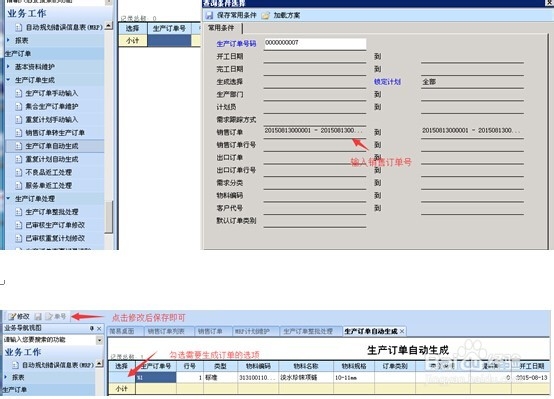Pin the 业务导航视图 panel with its pin icon
The width and height of the screenshot is (554, 399).
[92, 328]
